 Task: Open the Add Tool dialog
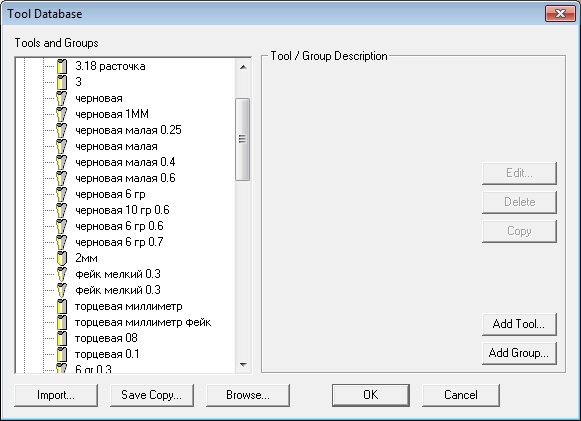519,324
